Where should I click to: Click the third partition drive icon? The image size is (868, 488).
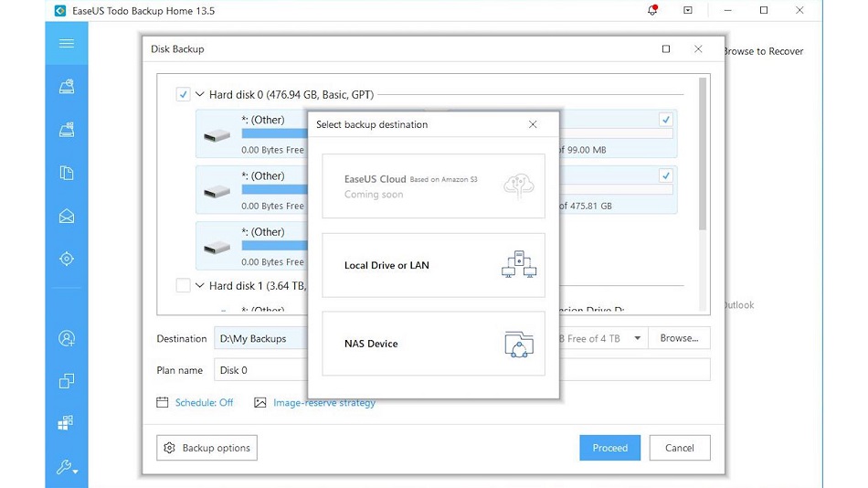(x=217, y=248)
